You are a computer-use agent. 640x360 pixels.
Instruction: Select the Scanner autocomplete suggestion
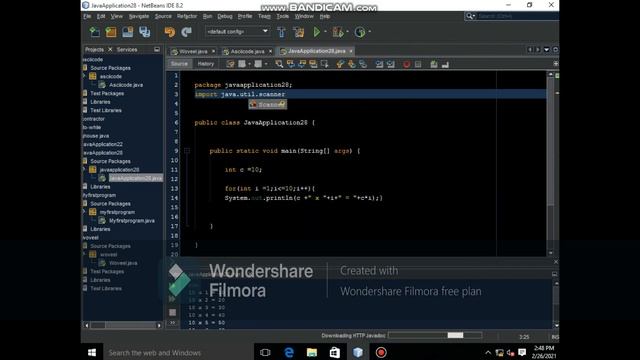[268, 104]
